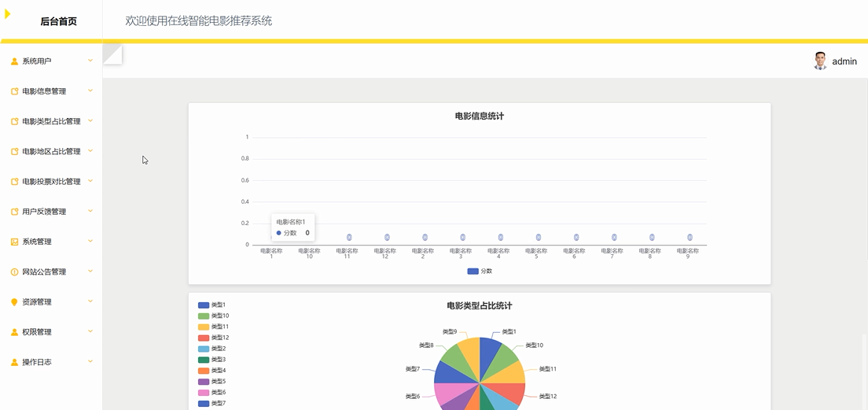The width and height of the screenshot is (868, 410).
Task: Expand the 资源管理 chevron
Action: click(90, 301)
